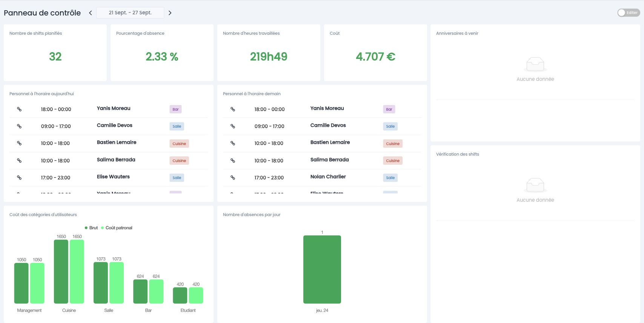Click the empty inbox icon under Anniversaires à venir
This screenshot has width=644, height=323.
pos(535,64)
